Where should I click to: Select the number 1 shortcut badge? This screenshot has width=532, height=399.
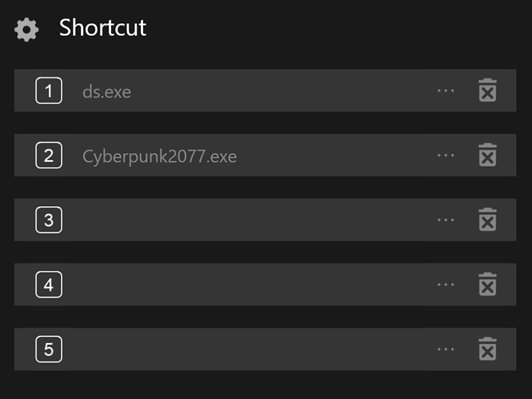(49, 90)
